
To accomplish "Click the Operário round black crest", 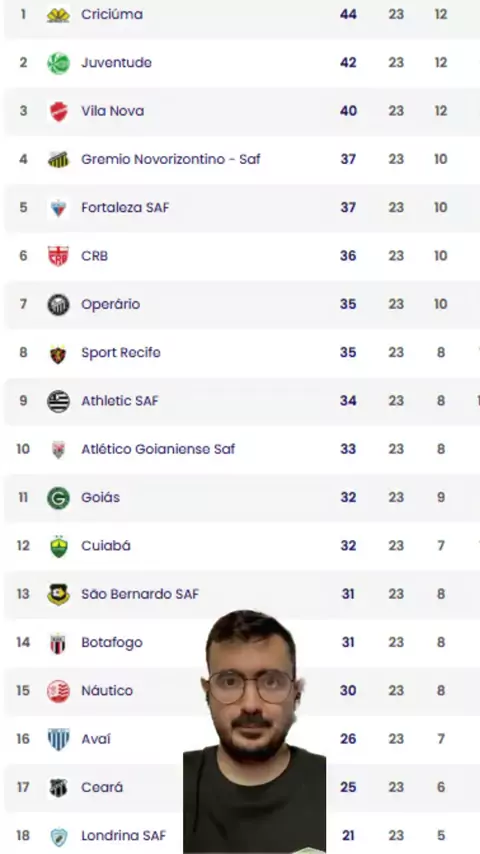I will [58, 304].
